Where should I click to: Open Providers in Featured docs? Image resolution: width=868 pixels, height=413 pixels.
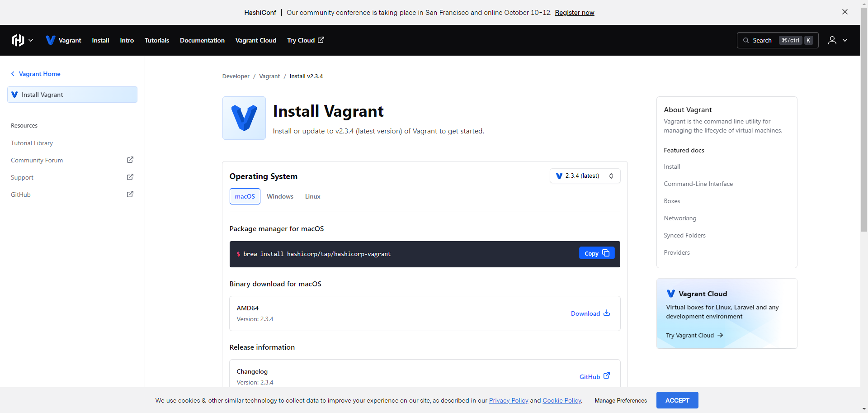point(677,252)
